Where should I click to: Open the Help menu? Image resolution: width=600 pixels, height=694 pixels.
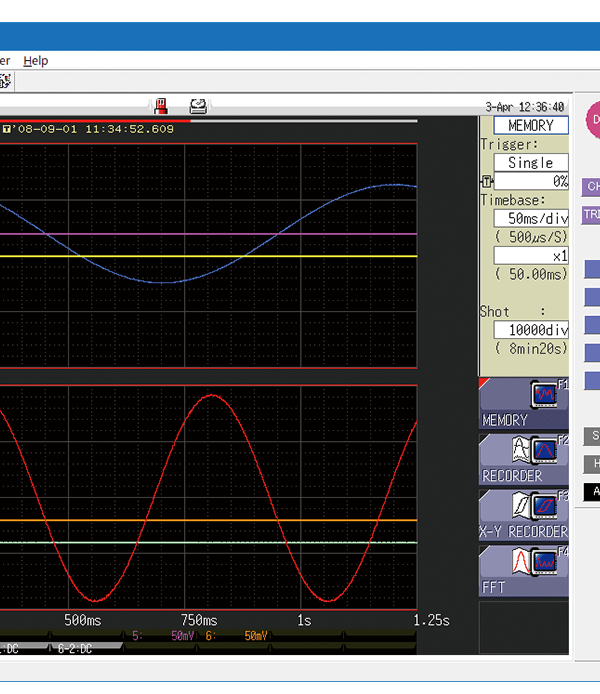(x=35, y=61)
